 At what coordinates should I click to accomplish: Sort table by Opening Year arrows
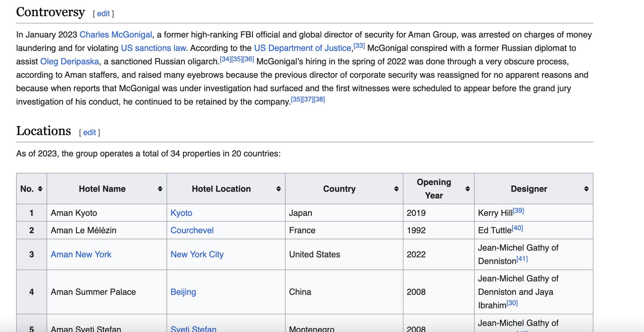click(468, 189)
